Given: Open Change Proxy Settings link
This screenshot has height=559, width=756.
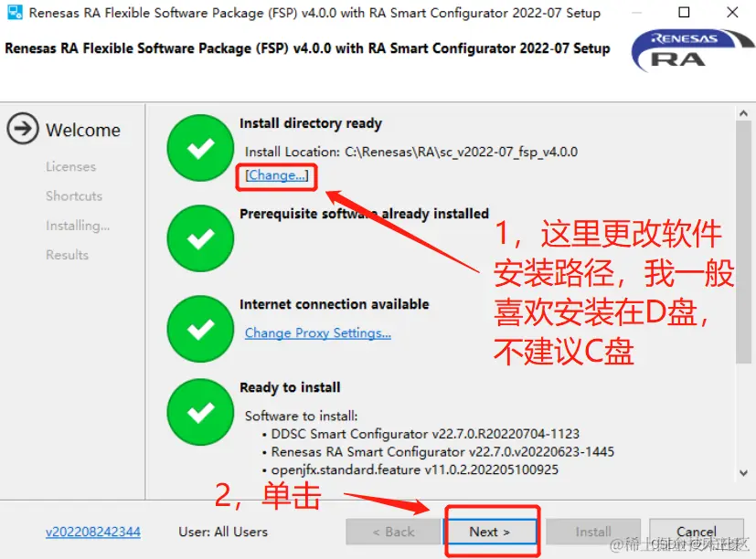Looking at the screenshot, I should coord(318,333).
